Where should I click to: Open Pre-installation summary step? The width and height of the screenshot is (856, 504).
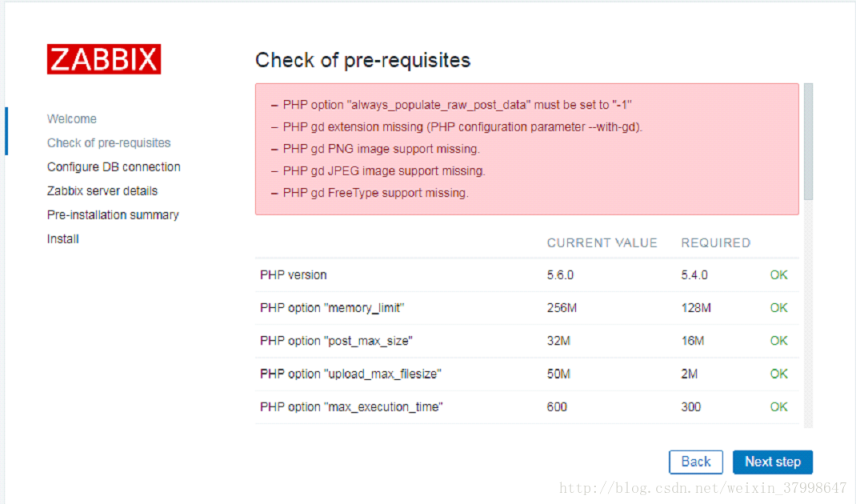pyautogui.click(x=113, y=214)
